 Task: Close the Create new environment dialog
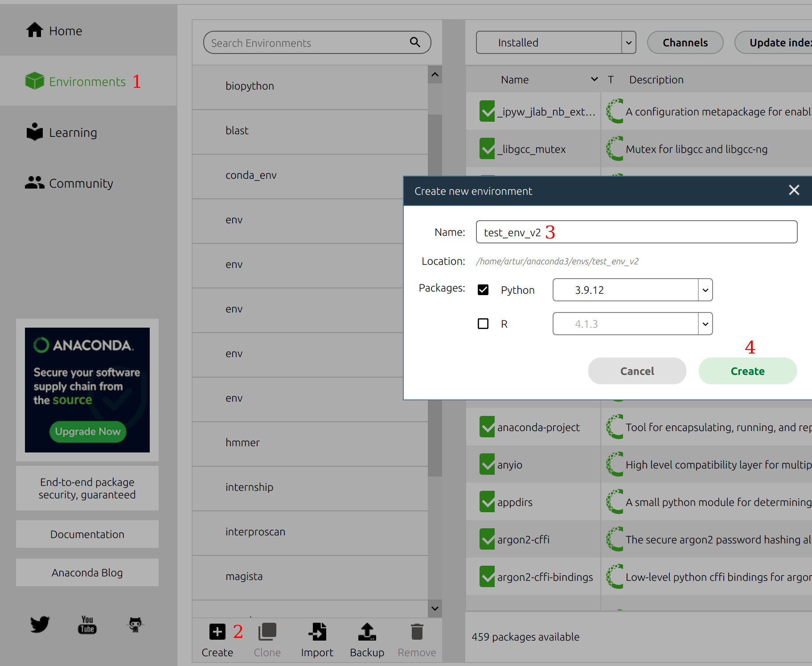pos(794,190)
